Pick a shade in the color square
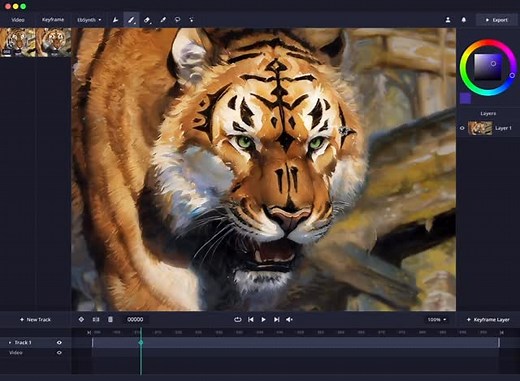The image size is (520, 381). (x=488, y=67)
